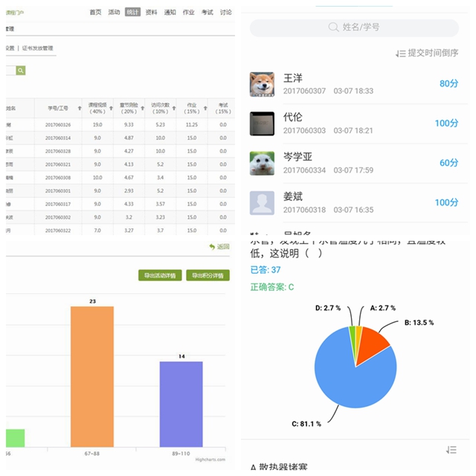Sort the 课程视频 (40%) column

(110, 108)
